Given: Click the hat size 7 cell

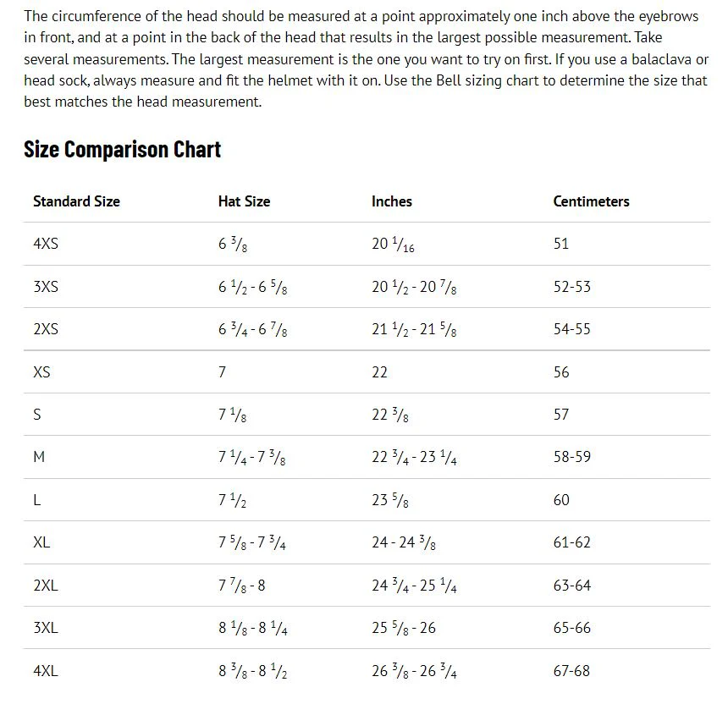Looking at the screenshot, I should [x=222, y=372].
